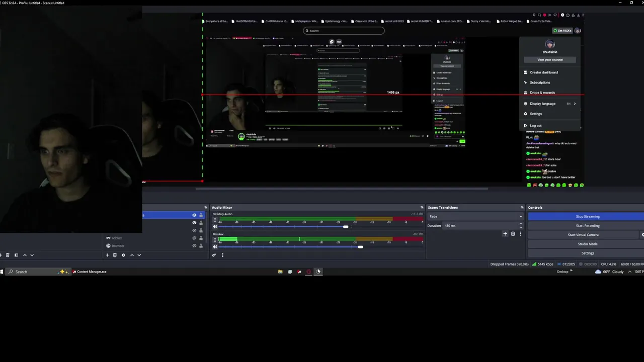Remove scene with Scenes dock trash icon
This screenshot has width=644, height=362.
[x=8, y=255]
